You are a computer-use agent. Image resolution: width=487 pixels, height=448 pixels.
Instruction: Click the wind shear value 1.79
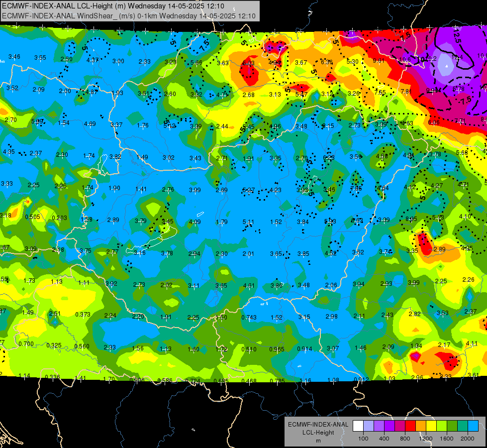[222, 222]
